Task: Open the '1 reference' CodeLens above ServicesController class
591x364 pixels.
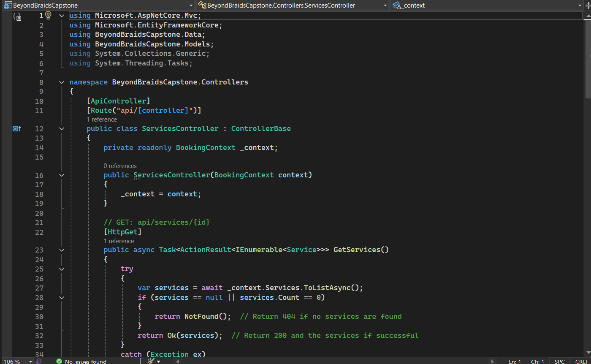Action: (102, 120)
